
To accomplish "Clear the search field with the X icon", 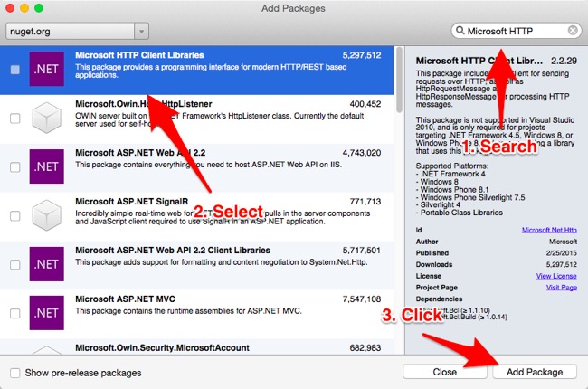I will click(x=573, y=31).
